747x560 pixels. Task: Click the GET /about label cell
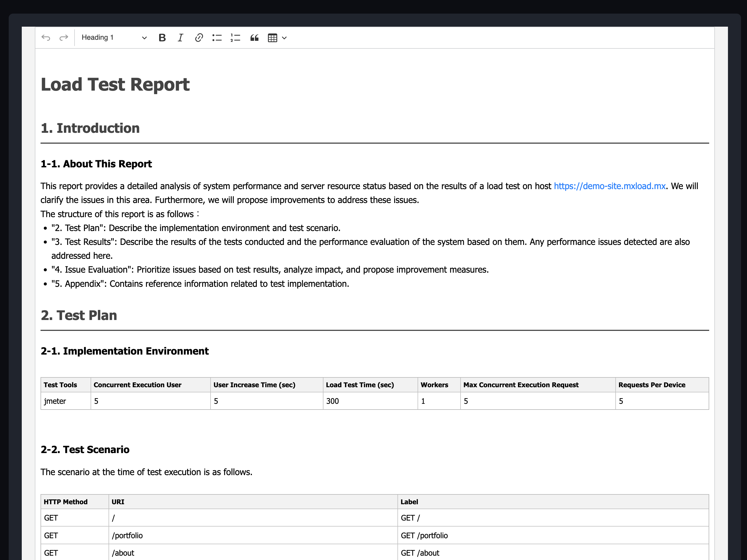tap(420, 553)
